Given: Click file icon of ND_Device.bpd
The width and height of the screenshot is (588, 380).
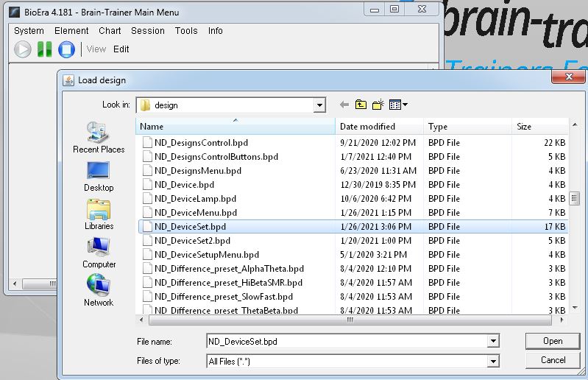Looking at the screenshot, I should (148, 185).
